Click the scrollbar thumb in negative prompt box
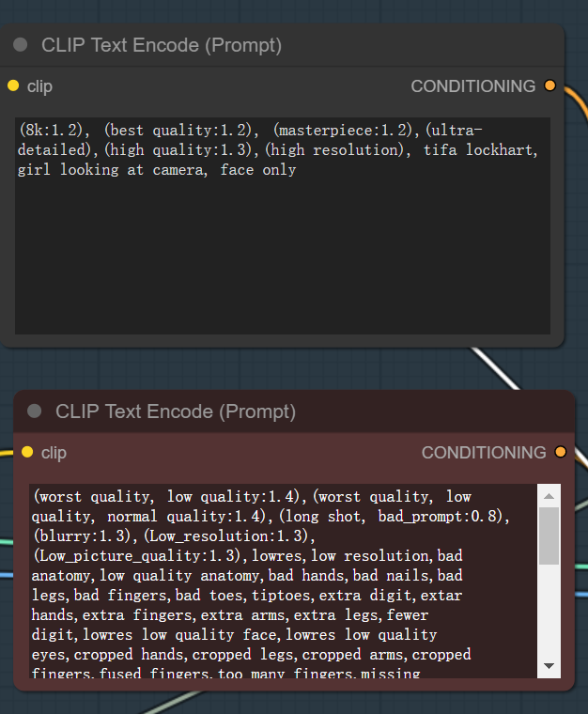588x714 pixels. pos(549,535)
